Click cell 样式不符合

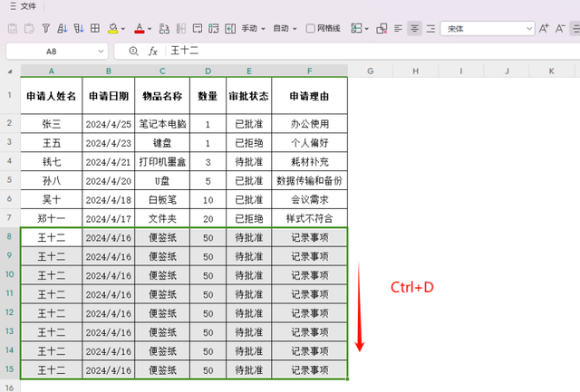tap(310, 219)
